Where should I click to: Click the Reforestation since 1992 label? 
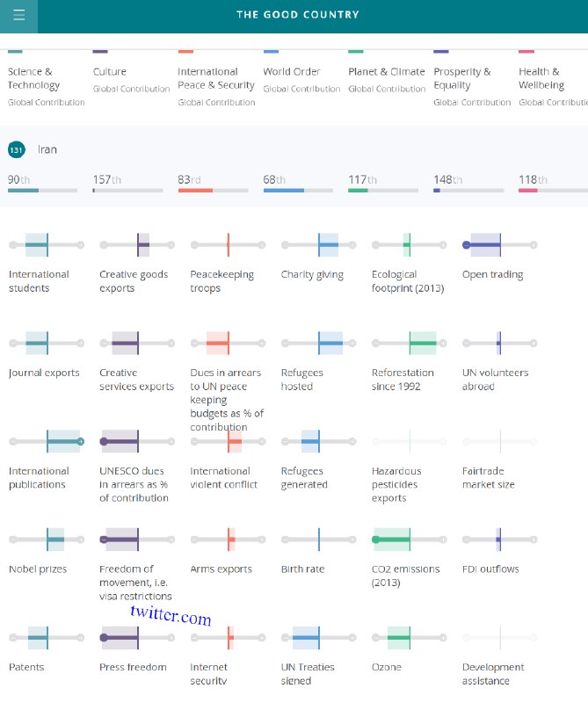pyautogui.click(x=403, y=379)
